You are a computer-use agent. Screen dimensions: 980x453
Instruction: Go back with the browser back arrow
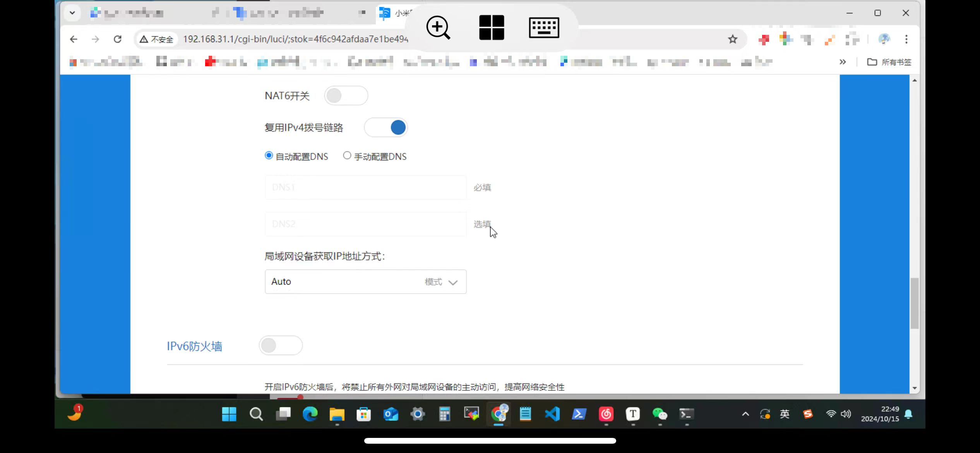(74, 39)
